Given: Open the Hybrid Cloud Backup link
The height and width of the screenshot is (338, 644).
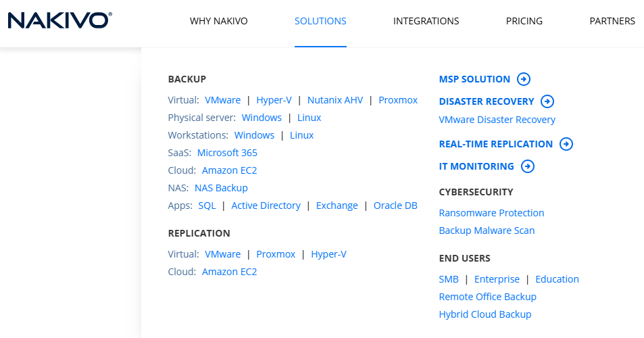Looking at the screenshot, I should [485, 314].
